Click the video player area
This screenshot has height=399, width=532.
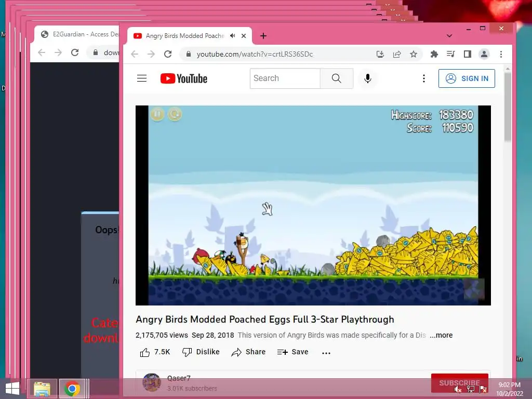coord(313,205)
